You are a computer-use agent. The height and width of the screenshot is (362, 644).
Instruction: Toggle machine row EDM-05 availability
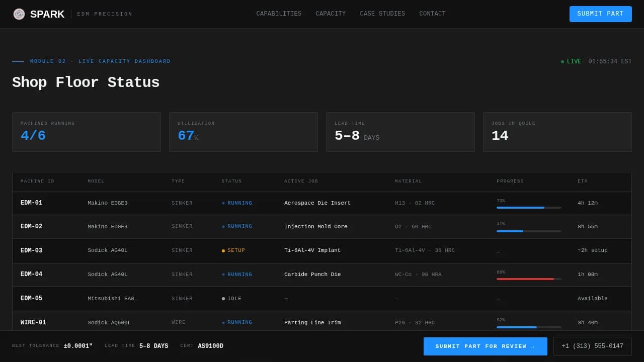click(x=322, y=298)
